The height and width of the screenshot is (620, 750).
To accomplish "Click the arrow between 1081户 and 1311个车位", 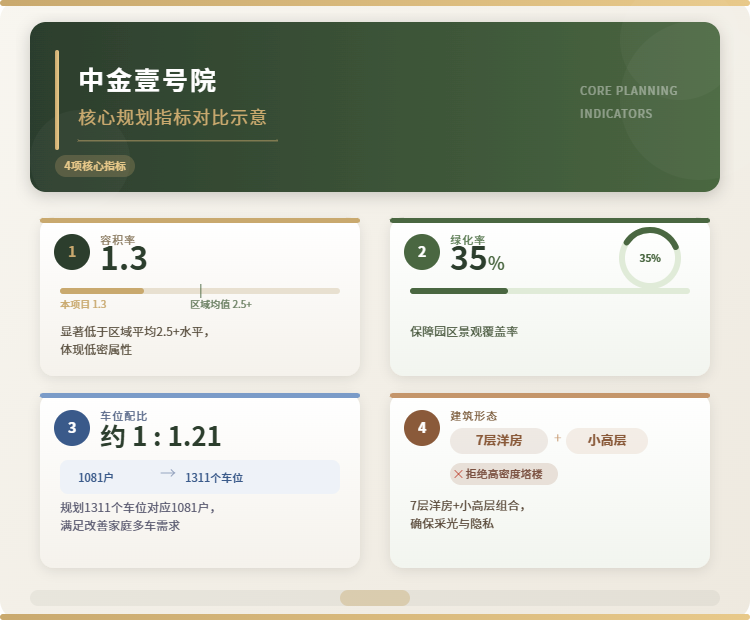I will 168,473.
